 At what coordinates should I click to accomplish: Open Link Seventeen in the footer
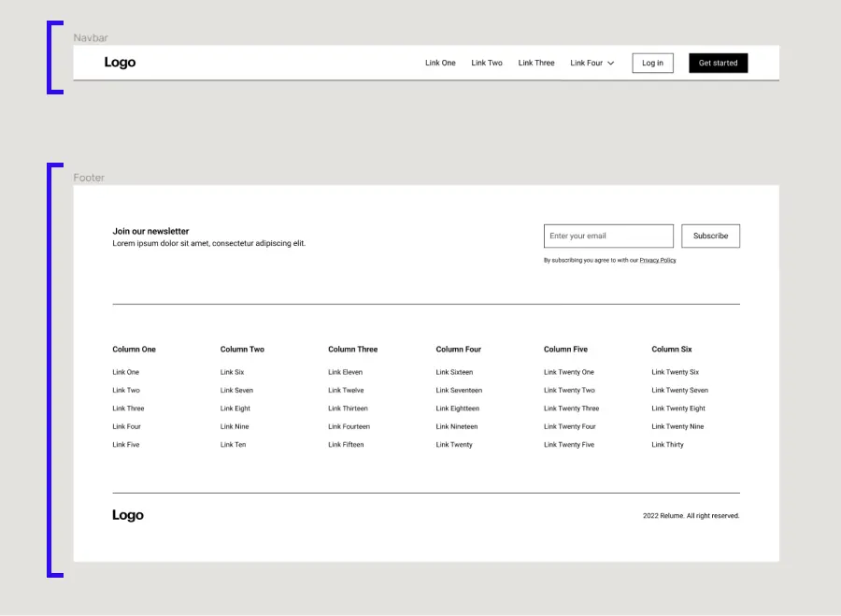click(459, 390)
